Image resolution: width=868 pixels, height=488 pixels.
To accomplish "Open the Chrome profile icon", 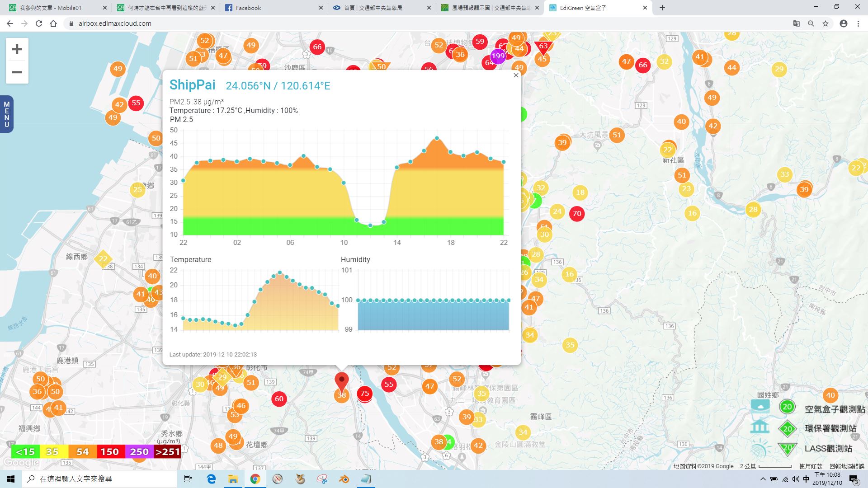I will (x=844, y=23).
